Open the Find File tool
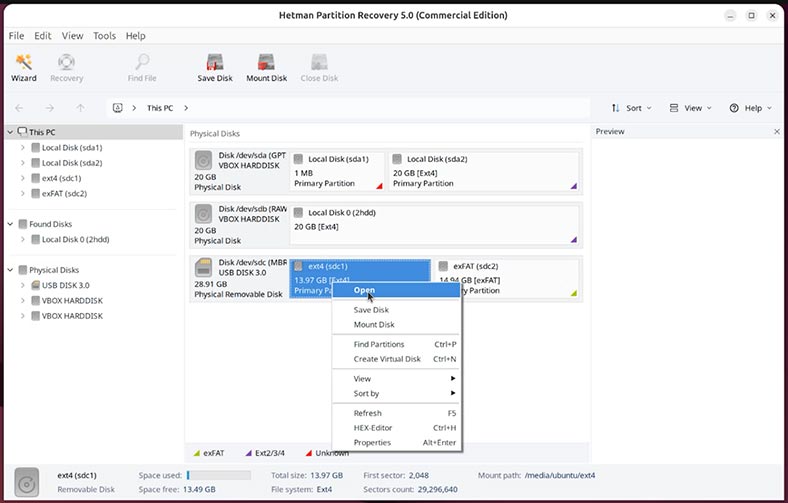 click(x=142, y=68)
